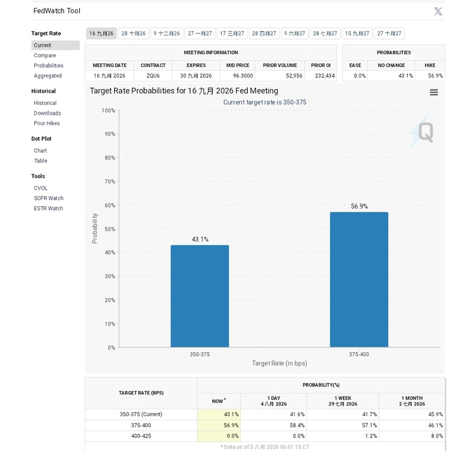Select the 28 十月26 meeting tab

point(133,34)
